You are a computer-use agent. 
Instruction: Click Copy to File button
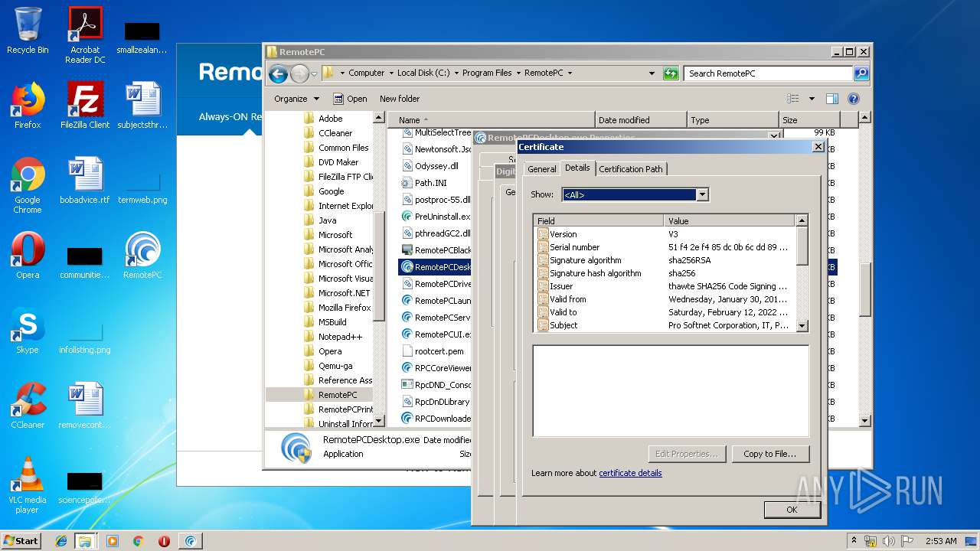(x=769, y=454)
